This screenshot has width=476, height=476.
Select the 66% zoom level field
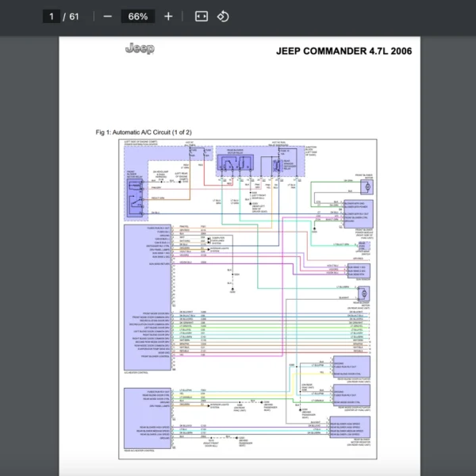[x=138, y=17]
